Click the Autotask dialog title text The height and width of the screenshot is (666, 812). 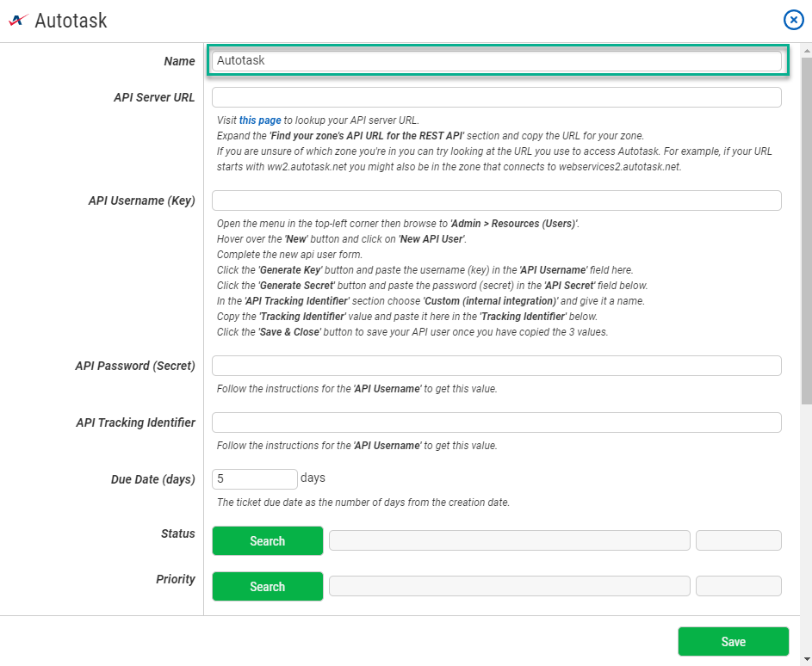(x=71, y=21)
